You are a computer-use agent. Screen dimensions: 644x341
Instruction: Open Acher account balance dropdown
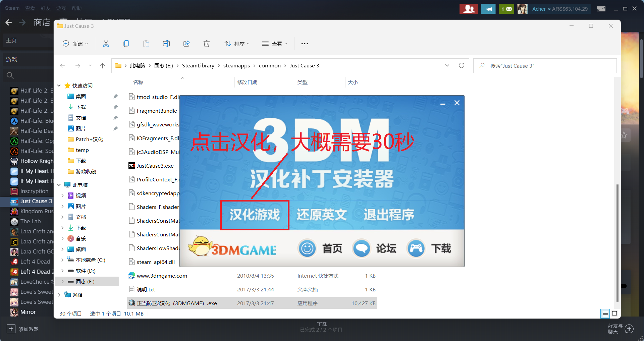[x=560, y=9]
